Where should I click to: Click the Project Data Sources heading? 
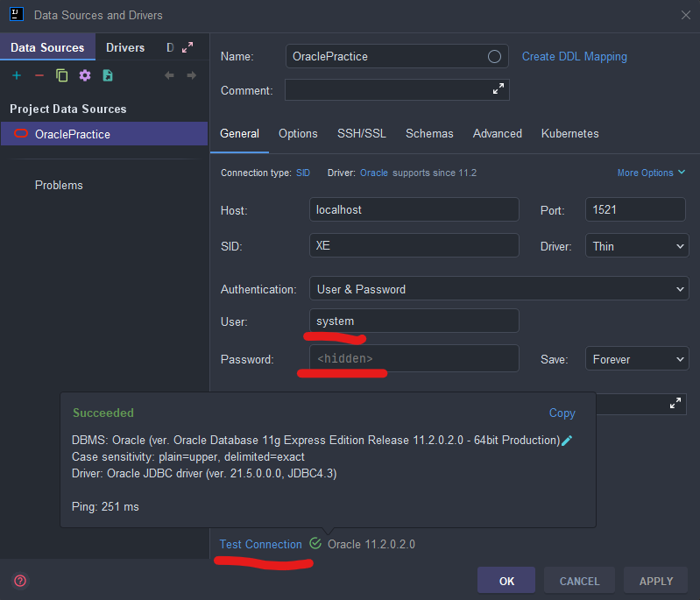coord(68,109)
